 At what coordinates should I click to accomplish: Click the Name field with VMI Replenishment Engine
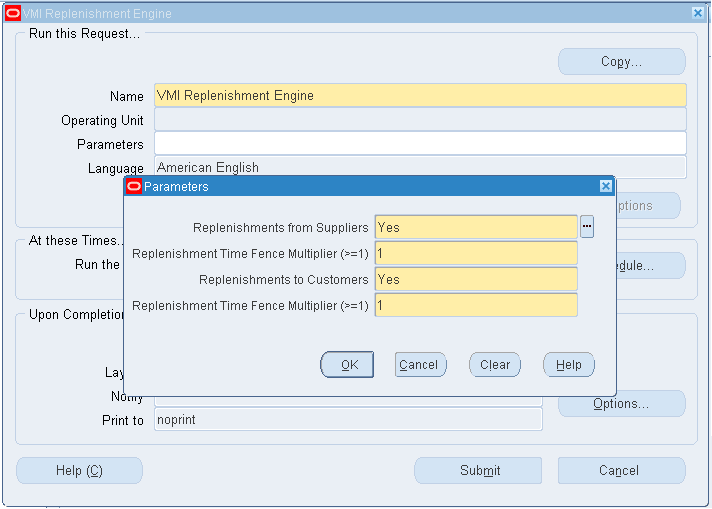(420, 95)
